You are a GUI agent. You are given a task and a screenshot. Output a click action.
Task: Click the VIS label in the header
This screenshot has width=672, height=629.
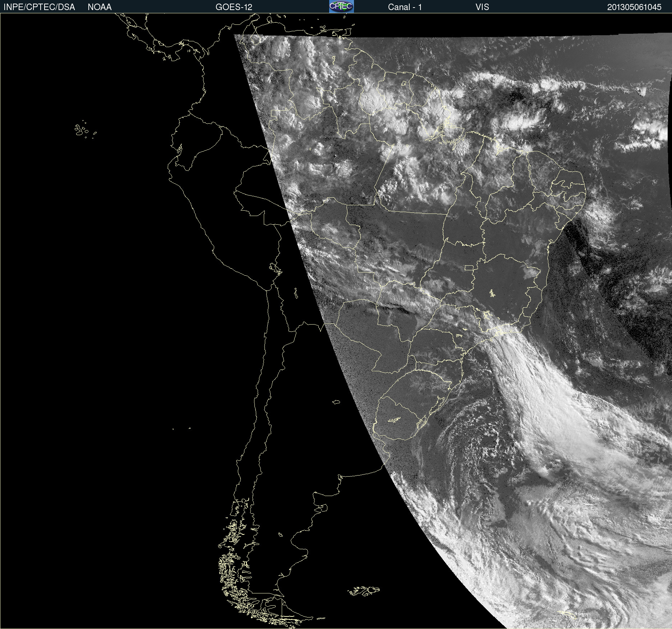482,7
